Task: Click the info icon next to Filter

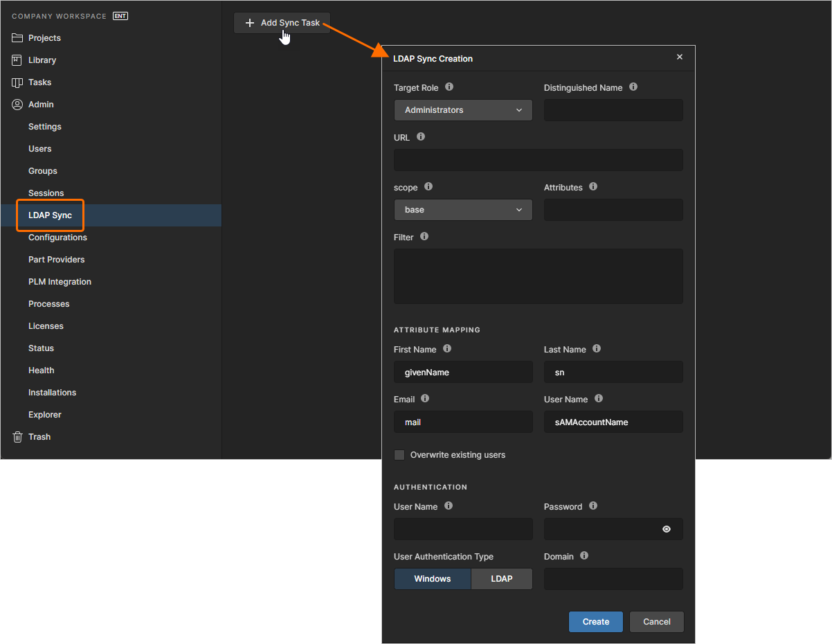Action: coord(424,236)
